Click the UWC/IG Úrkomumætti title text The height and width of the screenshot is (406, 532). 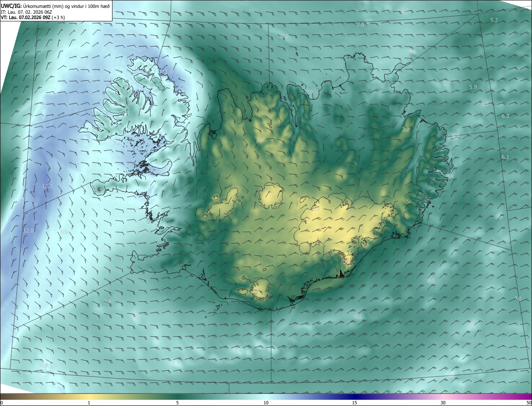55,6
